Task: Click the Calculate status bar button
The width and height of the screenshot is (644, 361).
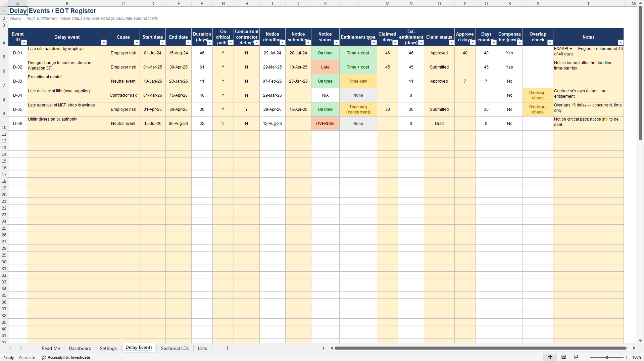Action: 27,358
